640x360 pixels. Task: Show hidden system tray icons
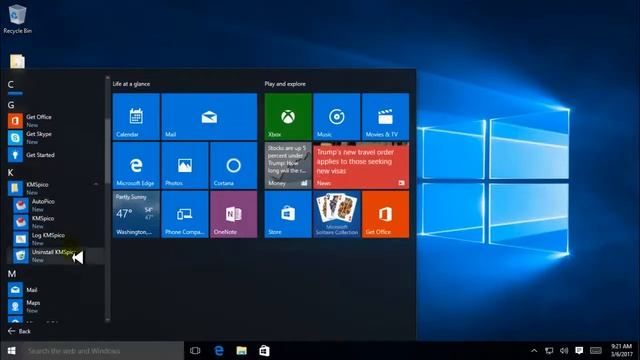tap(534, 351)
